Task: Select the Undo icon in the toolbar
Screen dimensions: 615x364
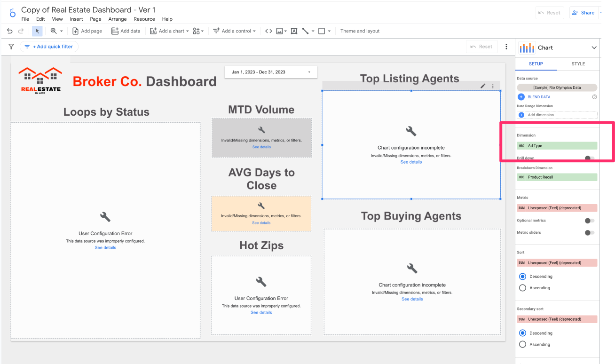Action: 9,31
